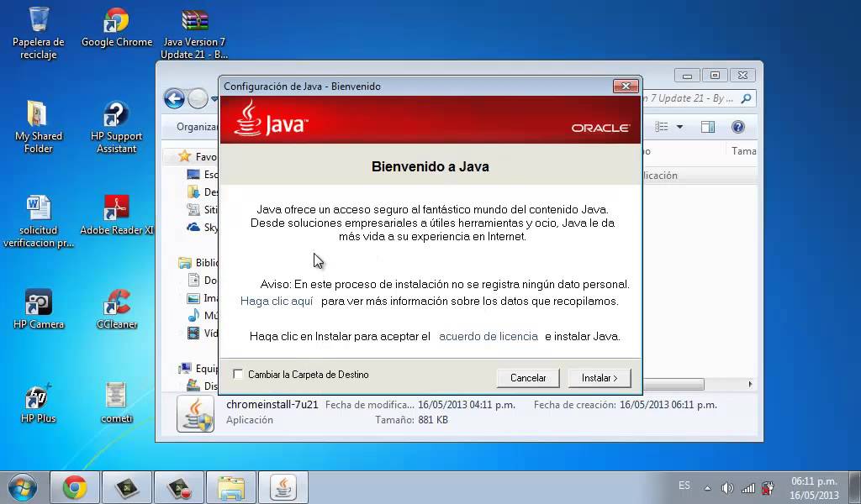
Task: Click the Cancelar button
Action: (528, 378)
